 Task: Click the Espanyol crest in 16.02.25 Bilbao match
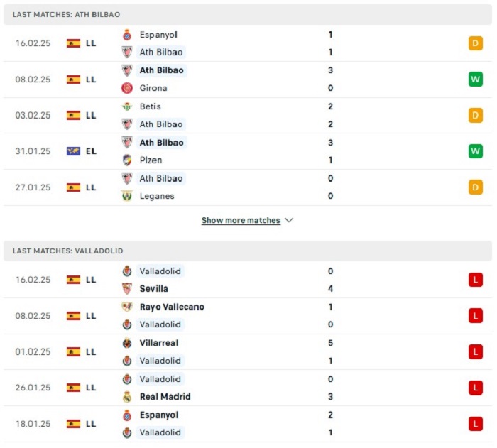tap(127, 35)
